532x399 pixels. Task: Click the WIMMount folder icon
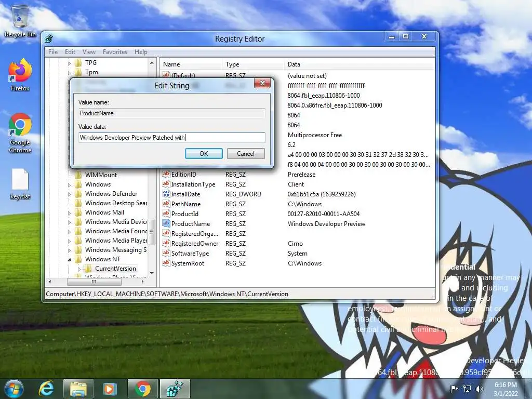[x=78, y=175]
